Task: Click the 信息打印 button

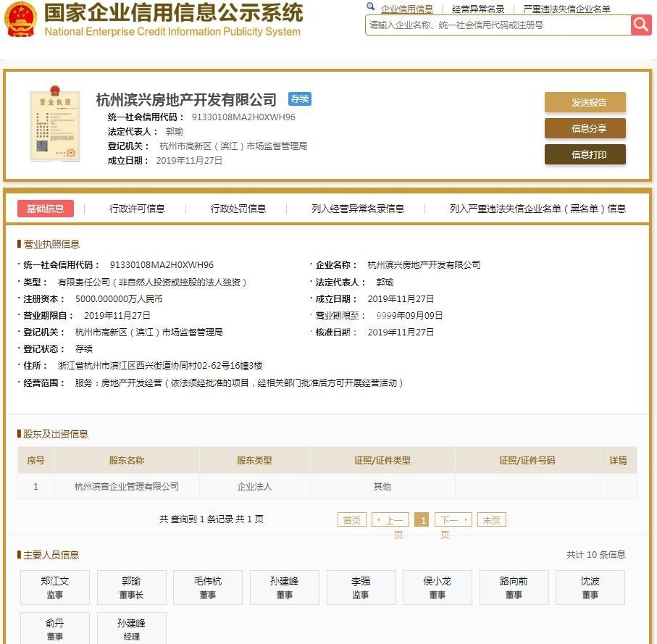Action: [x=585, y=154]
